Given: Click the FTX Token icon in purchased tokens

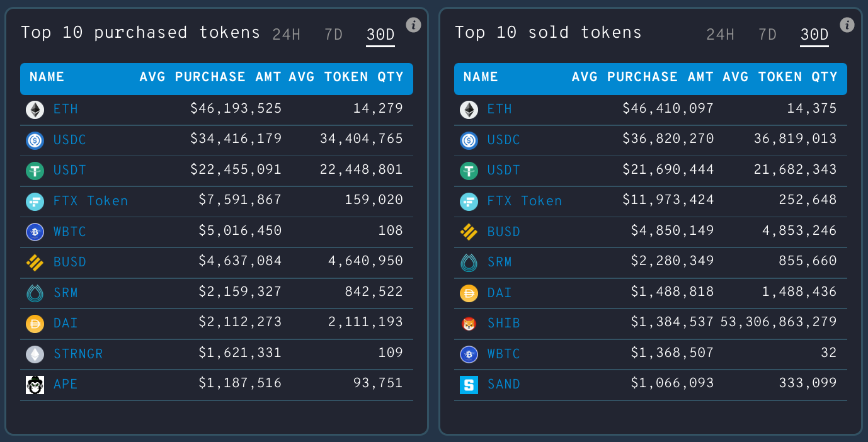Looking at the screenshot, I should coord(35,201).
